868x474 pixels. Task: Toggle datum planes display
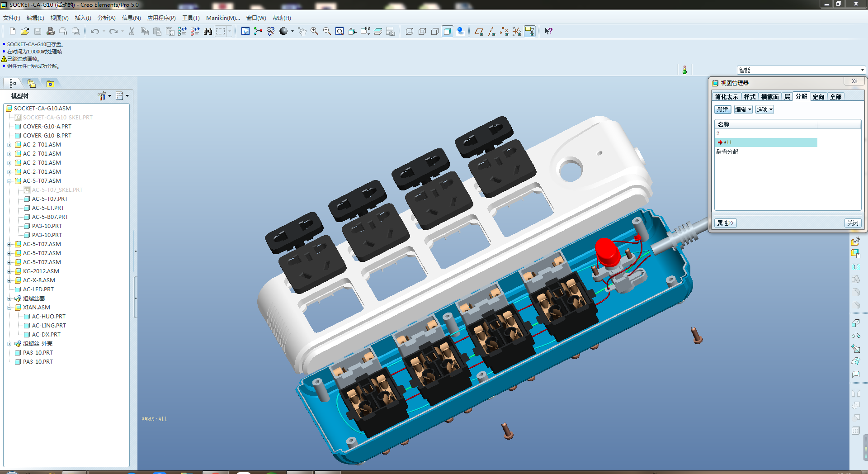point(479,31)
